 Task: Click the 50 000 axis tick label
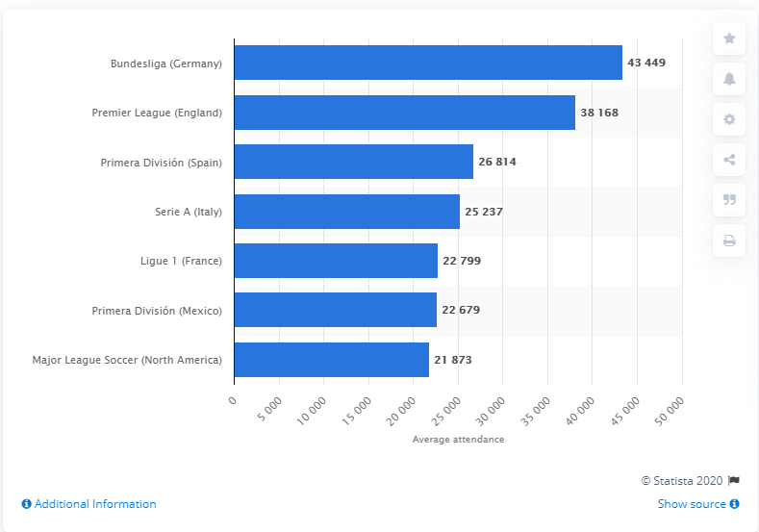click(670, 411)
